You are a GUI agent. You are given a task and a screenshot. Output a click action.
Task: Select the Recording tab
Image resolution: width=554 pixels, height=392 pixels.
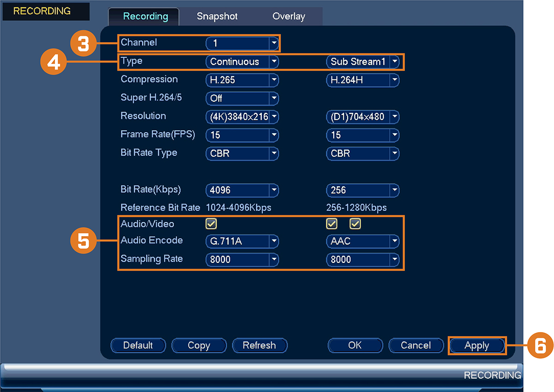point(145,17)
